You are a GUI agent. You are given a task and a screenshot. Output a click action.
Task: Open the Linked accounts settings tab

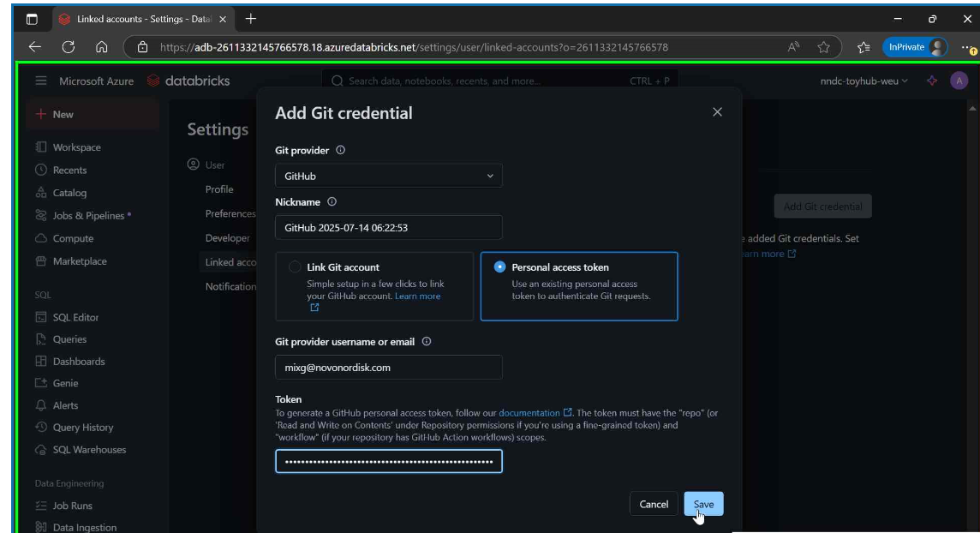(x=230, y=262)
